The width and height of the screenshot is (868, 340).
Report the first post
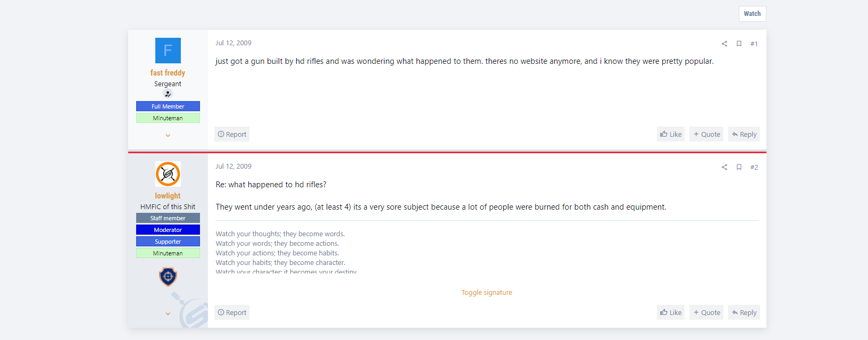click(x=232, y=134)
